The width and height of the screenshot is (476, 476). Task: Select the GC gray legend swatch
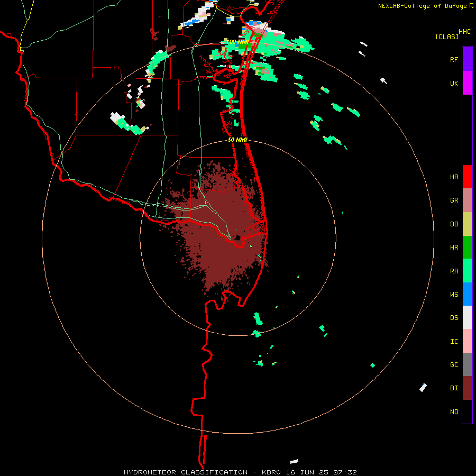pyautogui.click(x=467, y=364)
